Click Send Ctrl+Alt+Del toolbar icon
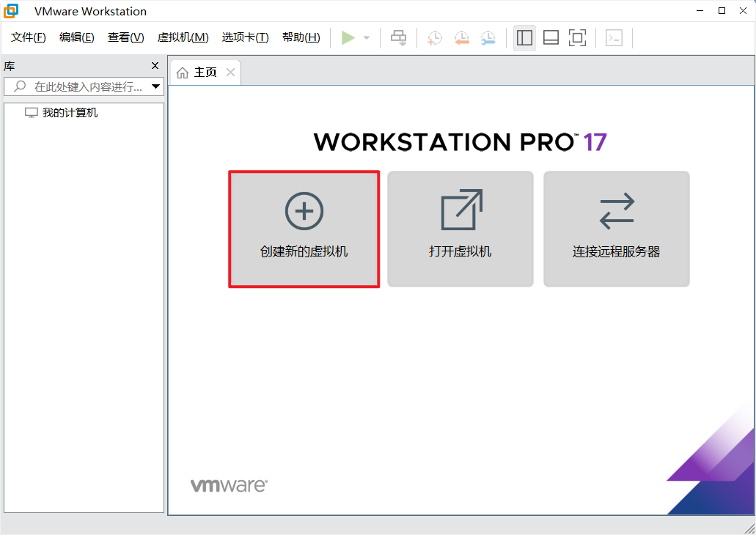The image size is (756, 535). pos(399,37)
